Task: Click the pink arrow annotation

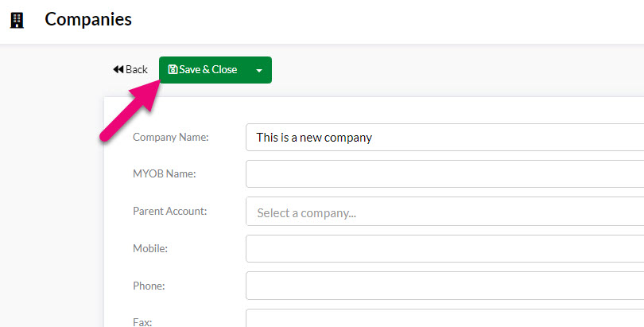Action: pyautogui.click(x=130, y=111)
